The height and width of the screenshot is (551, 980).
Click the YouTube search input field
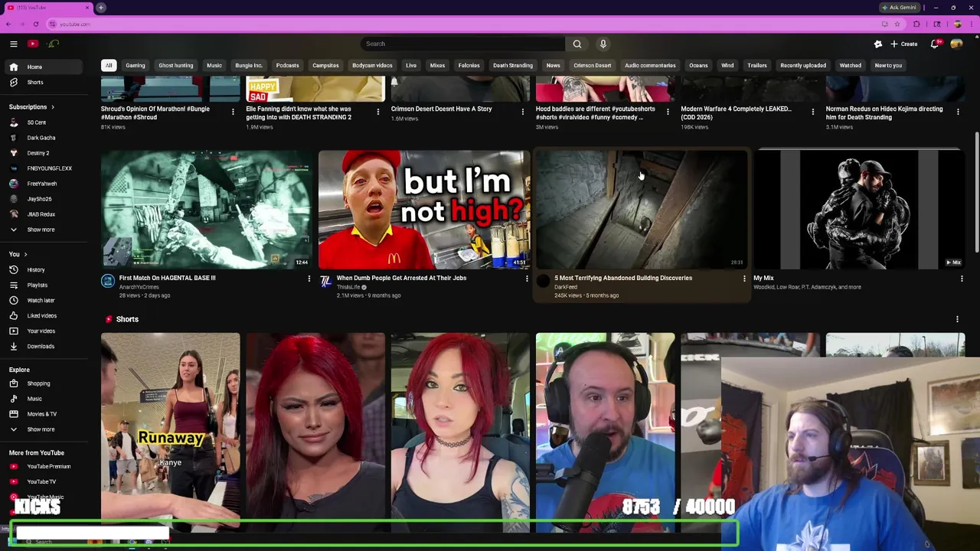[x=462, y=44]
